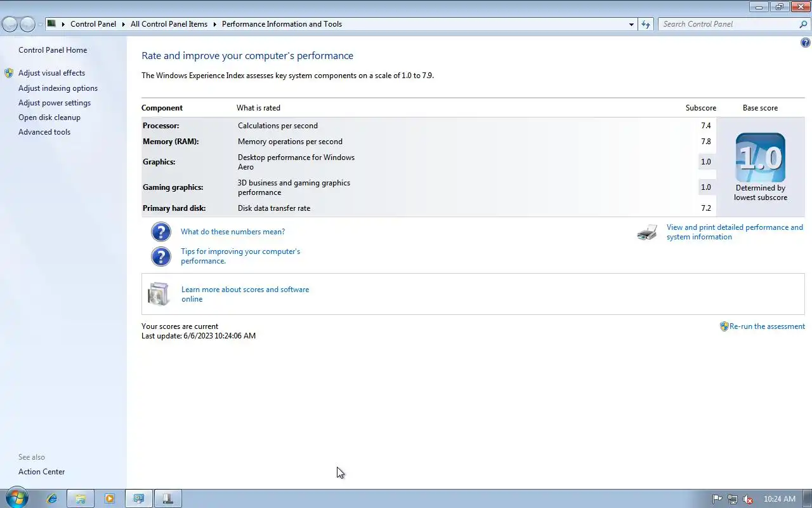Viewport: 812px width, 508px height.
Task: Open Action Center under See also
Action: click(x=41, y=472)
